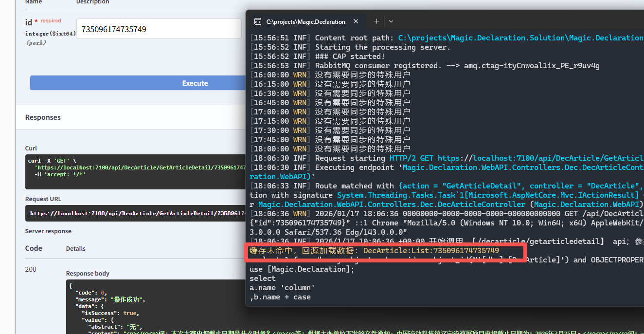Click the 'Route matched with' log line

pos(447,186)
